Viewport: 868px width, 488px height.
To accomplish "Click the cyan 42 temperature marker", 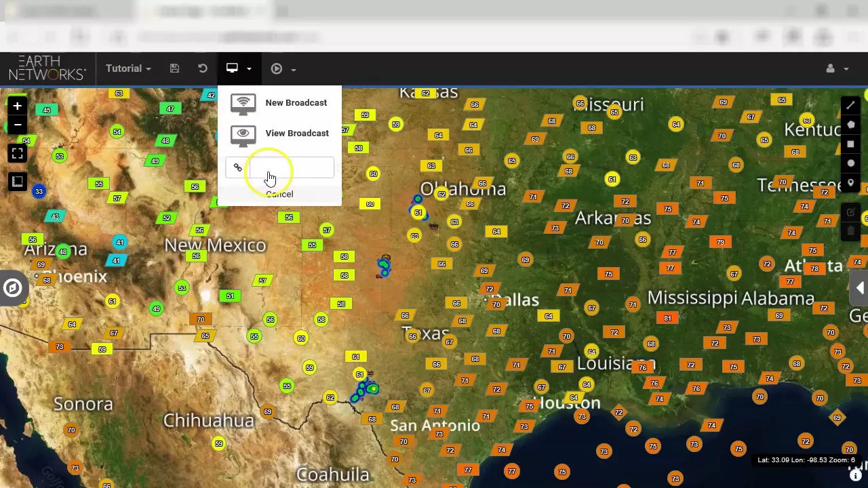I will [210, 96].
